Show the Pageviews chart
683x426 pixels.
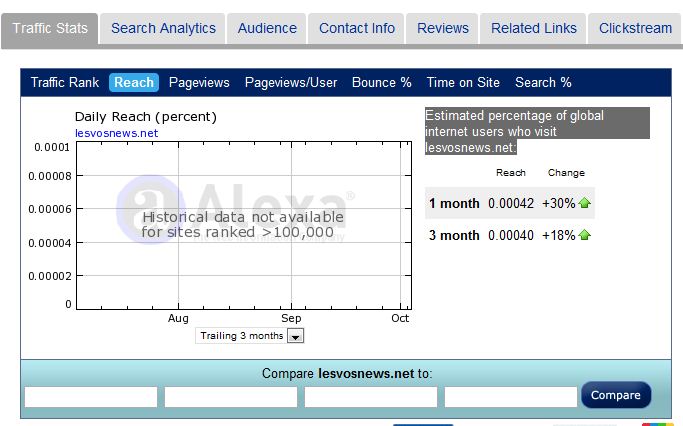(199, 82)
